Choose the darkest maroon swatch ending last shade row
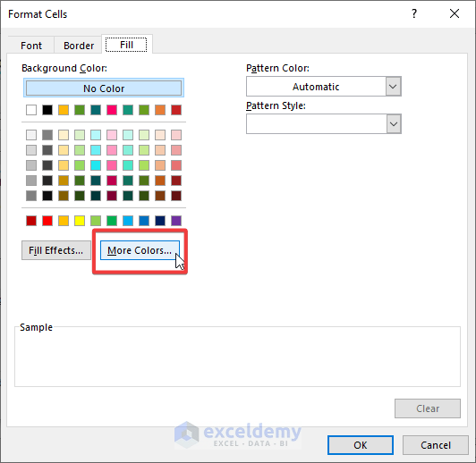Viewport: 476px width, 463px height. click(x=176, y=196)
